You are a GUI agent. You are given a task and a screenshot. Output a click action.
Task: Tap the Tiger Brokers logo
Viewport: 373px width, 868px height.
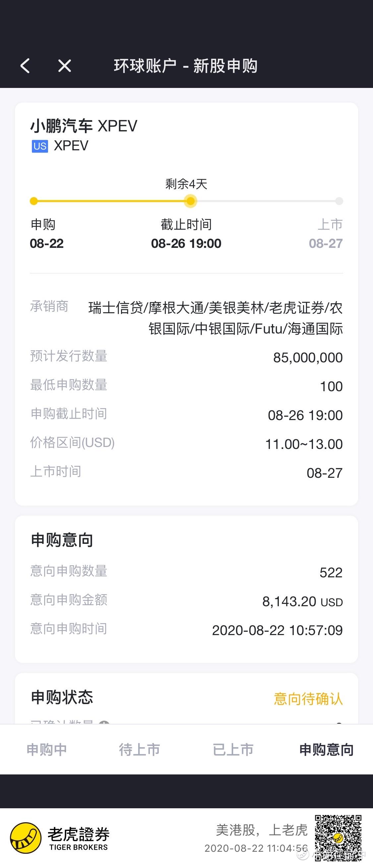59,838
